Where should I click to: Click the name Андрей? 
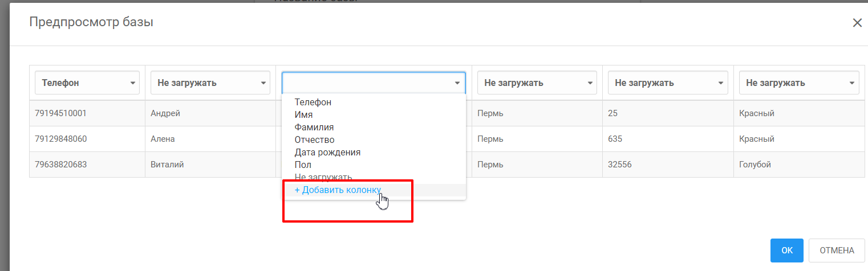click(x=165, y=113)
